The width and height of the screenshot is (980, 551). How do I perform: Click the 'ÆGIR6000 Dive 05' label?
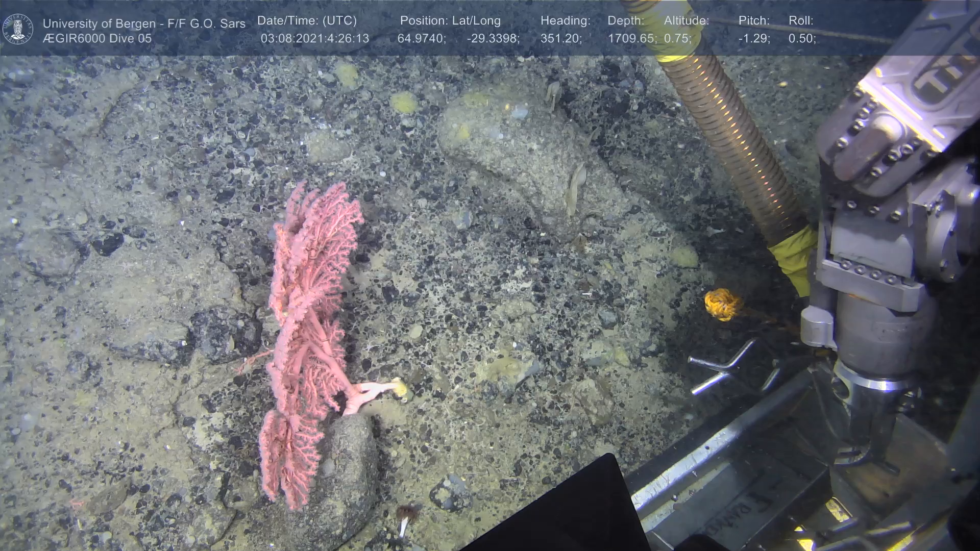(x=97, y=39)
